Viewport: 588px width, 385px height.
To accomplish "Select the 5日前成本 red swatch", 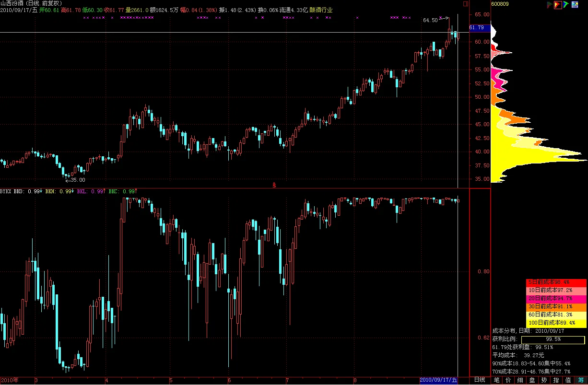I will click(556, 282).
